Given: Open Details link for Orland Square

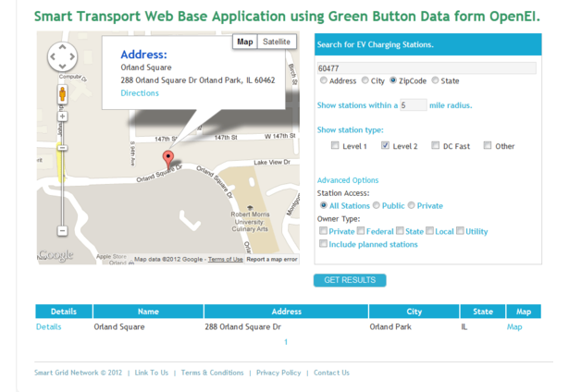Looking at the screenshot, I should (x=49, y=327).
